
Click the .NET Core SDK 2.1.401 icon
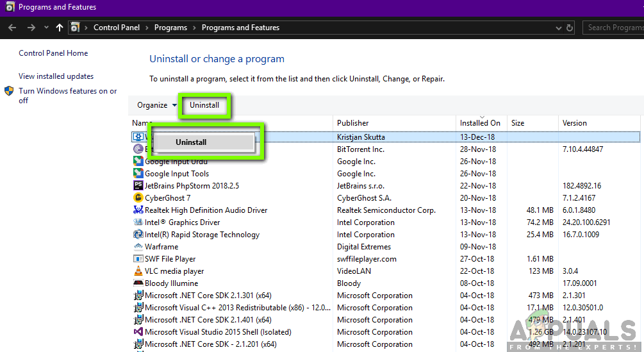click(138, 319)
